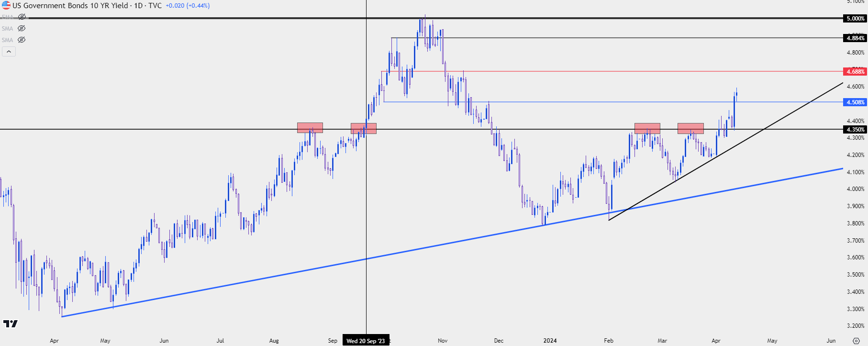The height and width of the screenshot is (346, 868).
Task: Click the Dec label on time axis
Action: [499, 341]
